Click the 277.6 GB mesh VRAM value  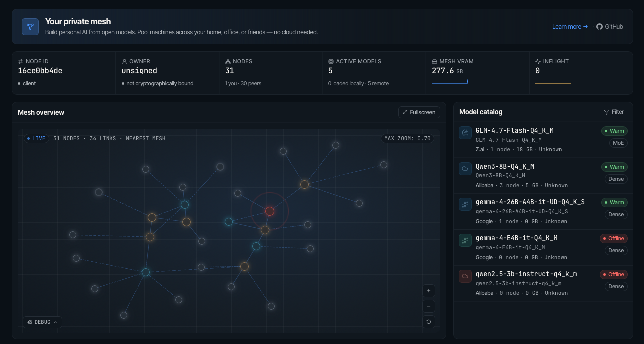pyautogui.click(x=447, y=71)
